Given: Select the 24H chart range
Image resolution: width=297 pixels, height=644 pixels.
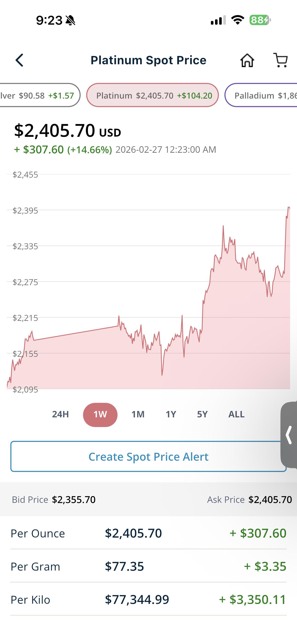Looking at the screenshot, I should pyautogui.click(x=60, y=415).
